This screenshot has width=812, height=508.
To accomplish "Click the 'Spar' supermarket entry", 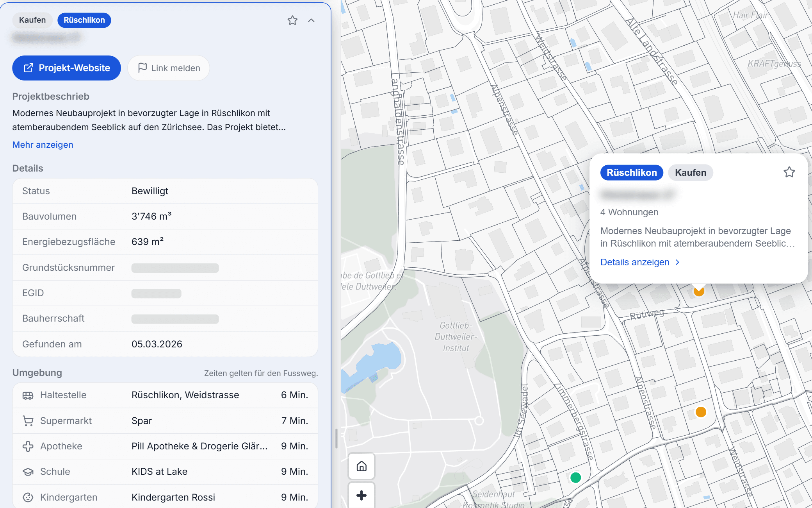I will pyautogui.click(x=142, y=421).
